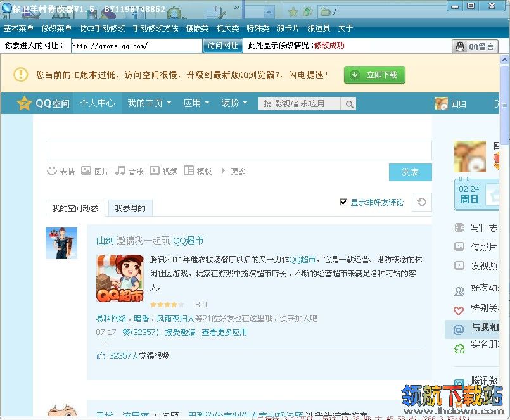This screenshot has height=420, width=510.
Task: Refresh the feed with the reload icon
Action: click(x=421, y=202)
